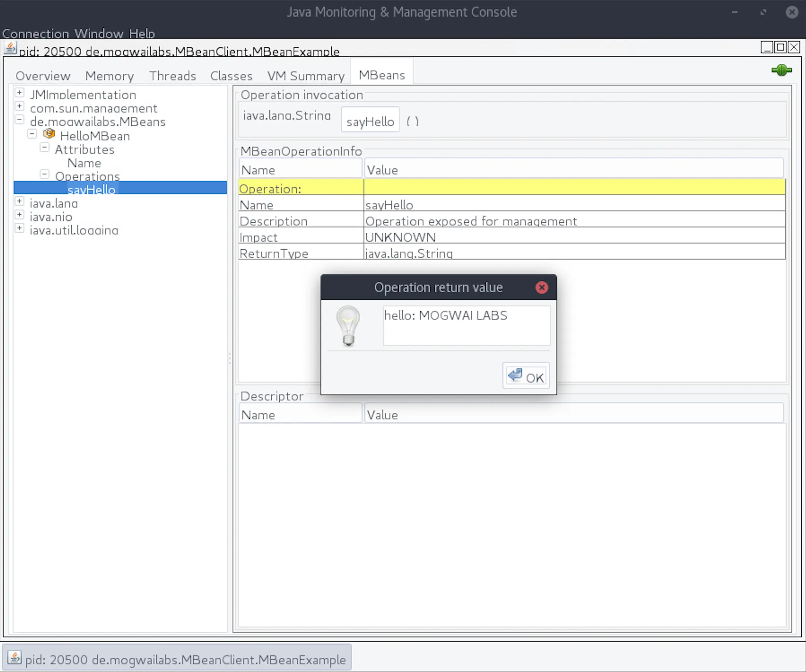Screen dimensions: 806x672
Task: Expand the java.lang tree node
Action: click(x=19, y=201)
